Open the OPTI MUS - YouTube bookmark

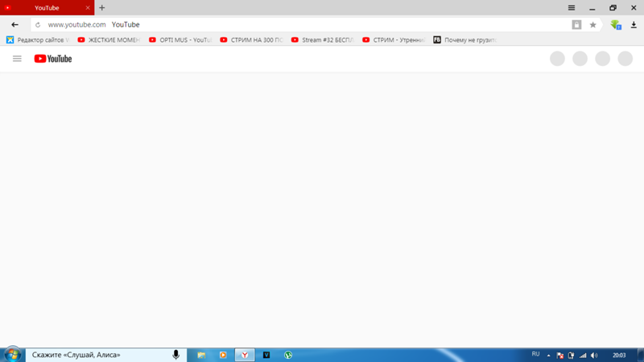(180, 39)
